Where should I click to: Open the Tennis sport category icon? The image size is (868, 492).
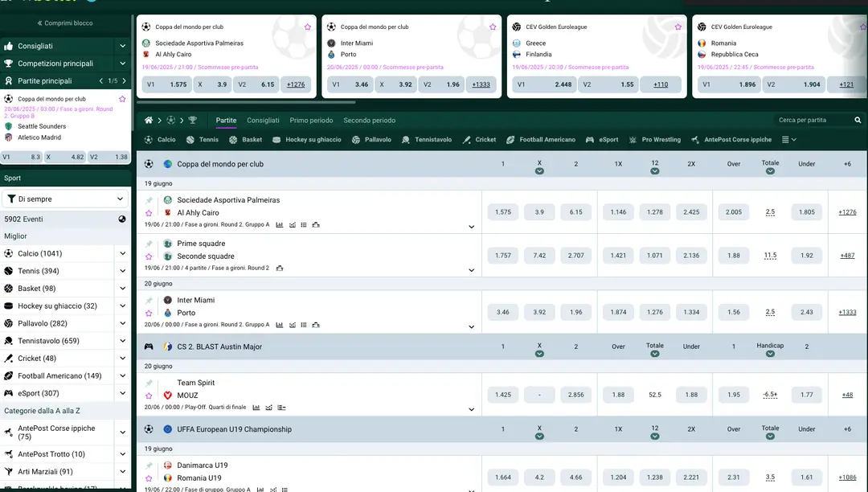[189, 139]
